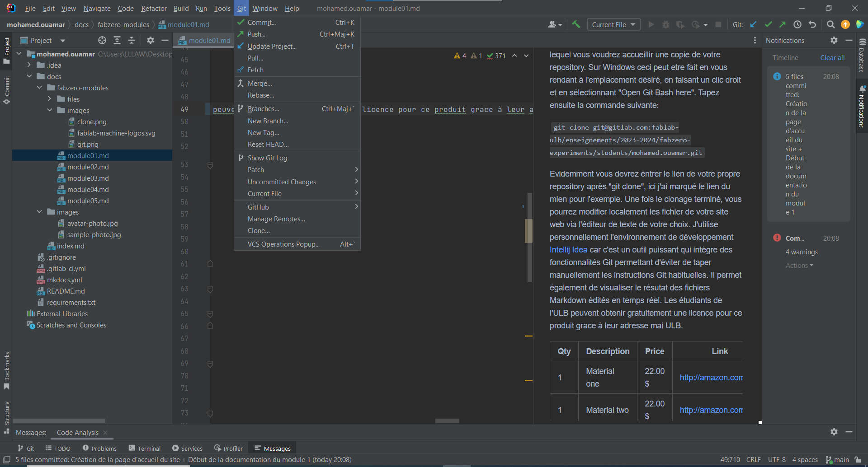Choose Manage Remotes... in Git menu
868x467 pixels.
click(297, 219)
